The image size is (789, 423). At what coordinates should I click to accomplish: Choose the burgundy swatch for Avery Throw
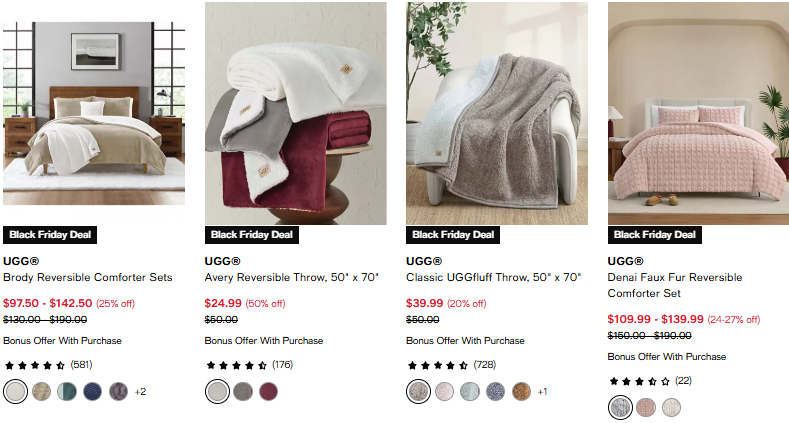(269, 391)
